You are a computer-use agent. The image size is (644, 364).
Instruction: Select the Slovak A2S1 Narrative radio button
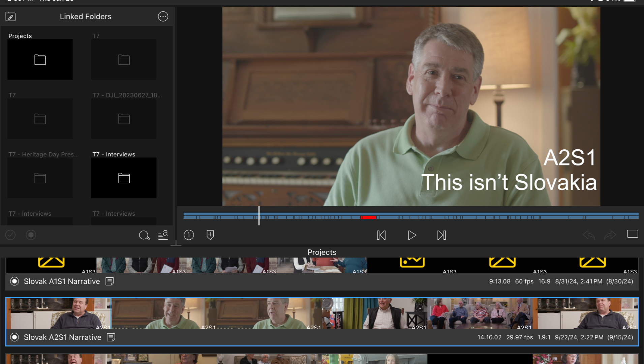pos(14,337)
